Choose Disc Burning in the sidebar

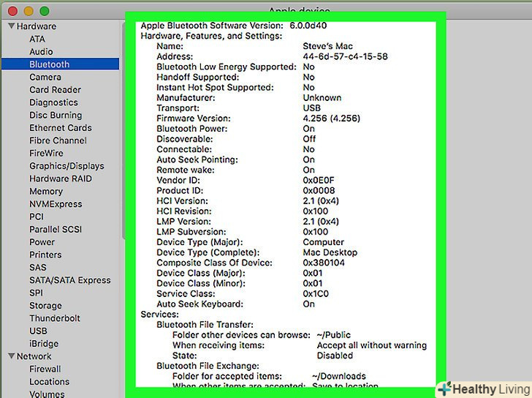56,115
